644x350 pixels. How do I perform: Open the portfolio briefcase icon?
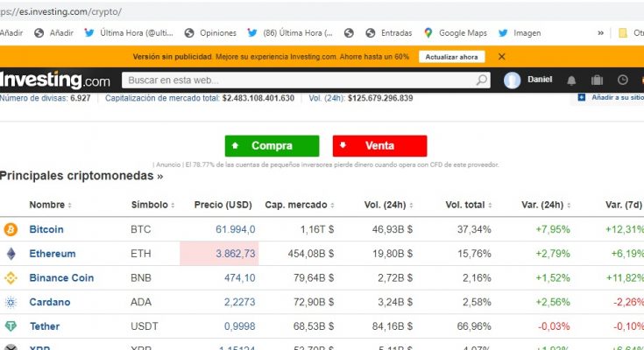point(597,80)
